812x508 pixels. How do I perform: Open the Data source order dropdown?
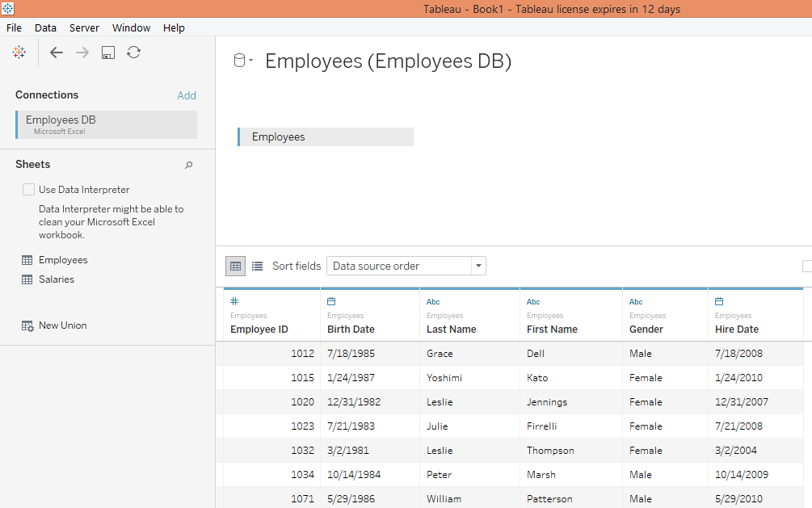click(478, 266)
